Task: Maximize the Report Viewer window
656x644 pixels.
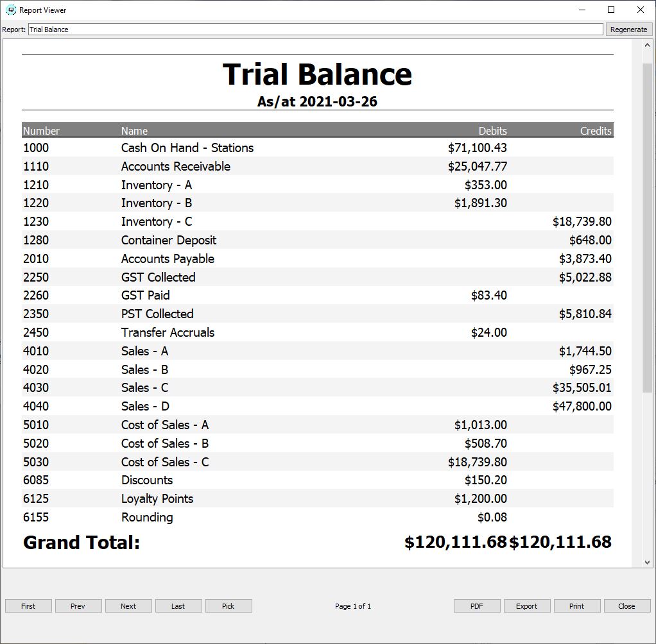Action: (611, 10)
